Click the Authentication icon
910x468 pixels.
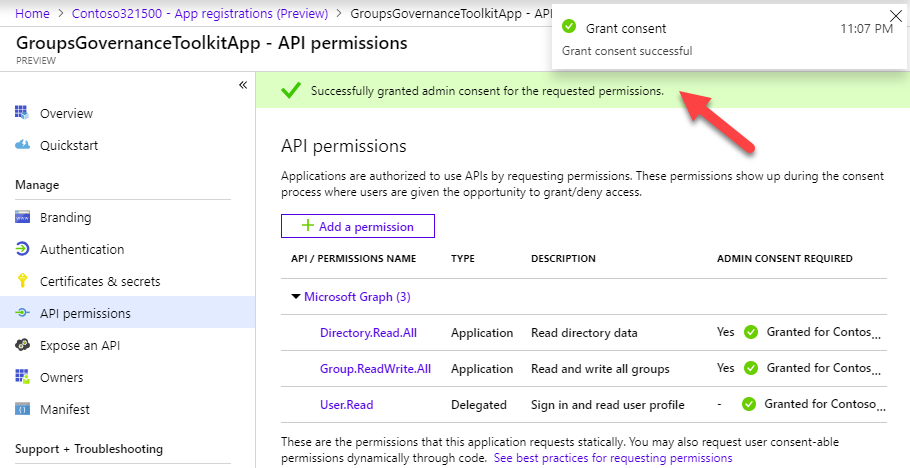pyautogui.click(x=22, y=249)
